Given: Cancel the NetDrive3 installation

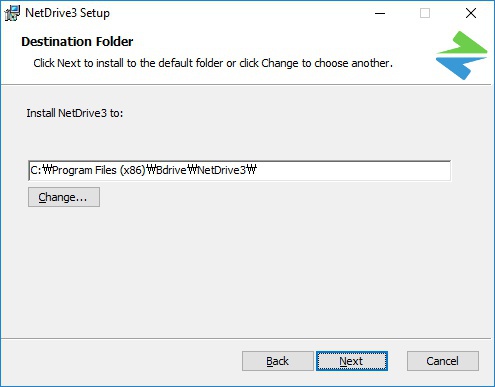Looking at the screenshot, I should 443,361.
